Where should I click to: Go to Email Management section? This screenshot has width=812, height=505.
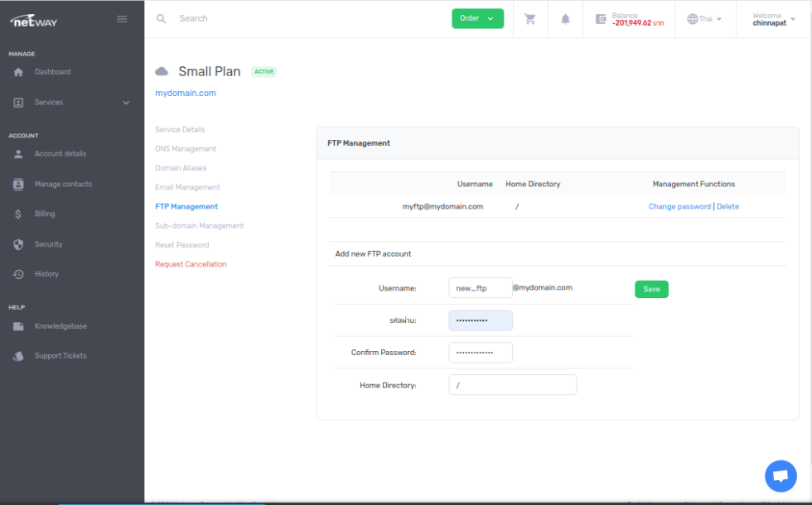pos(187,187)
